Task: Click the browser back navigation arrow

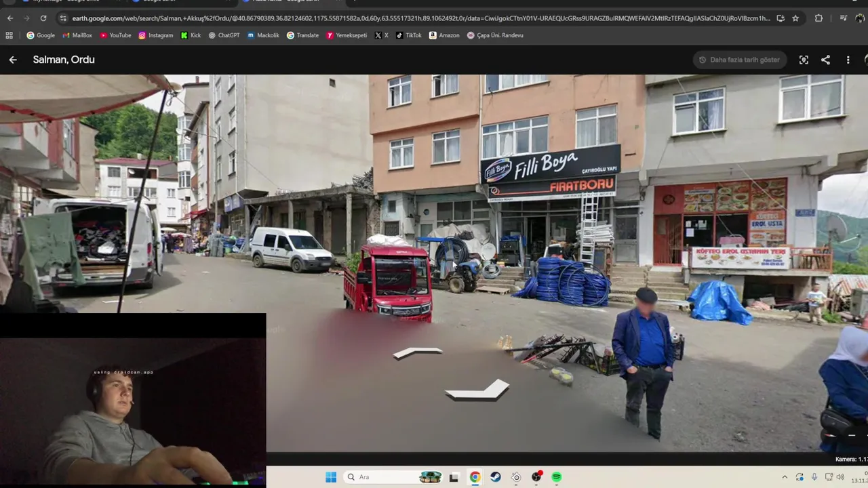Action: pos(9,18)
